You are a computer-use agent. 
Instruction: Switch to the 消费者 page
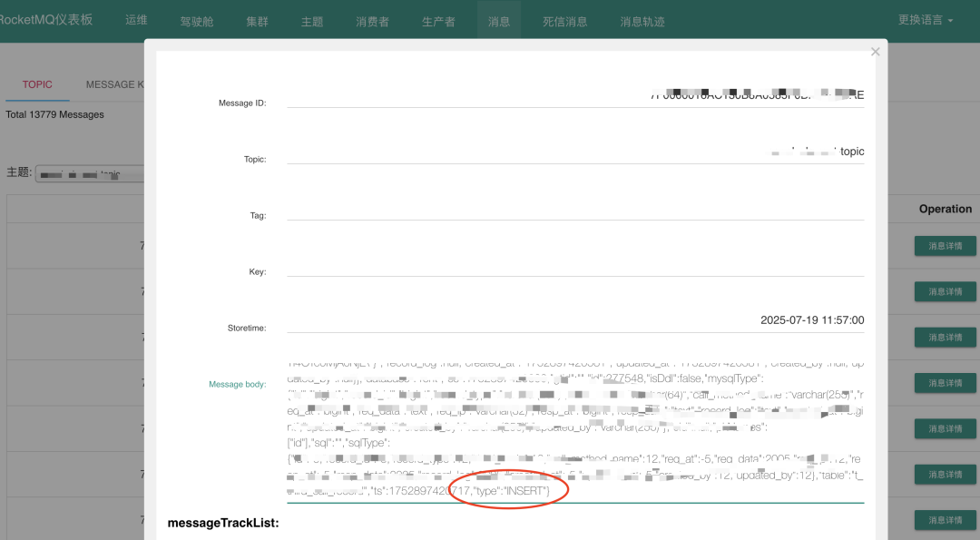point(373,21)
